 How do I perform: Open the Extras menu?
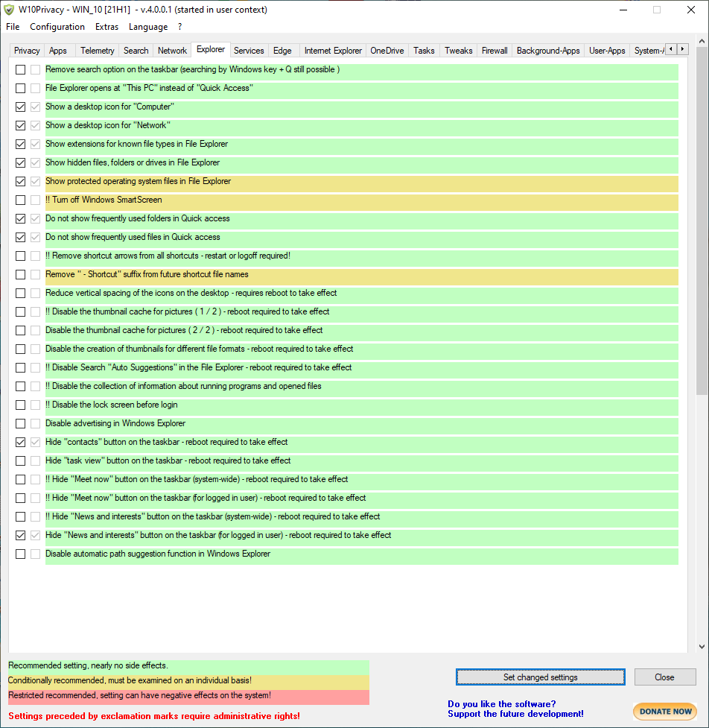coord(106,27)
